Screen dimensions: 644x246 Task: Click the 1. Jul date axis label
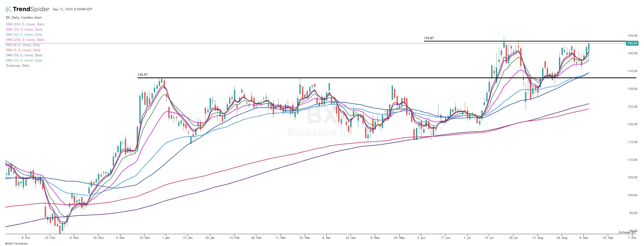click(x=467, y=238)
